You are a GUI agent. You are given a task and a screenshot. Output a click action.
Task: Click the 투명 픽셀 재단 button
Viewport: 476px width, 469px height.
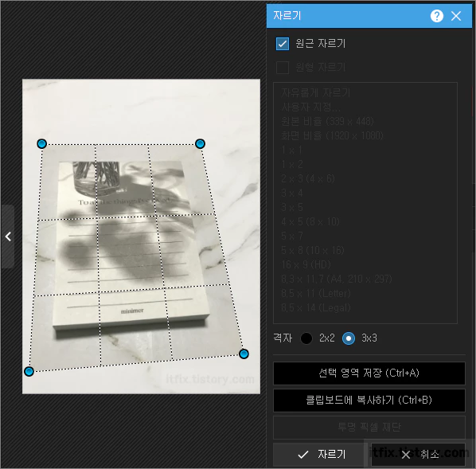click(369, 427)
